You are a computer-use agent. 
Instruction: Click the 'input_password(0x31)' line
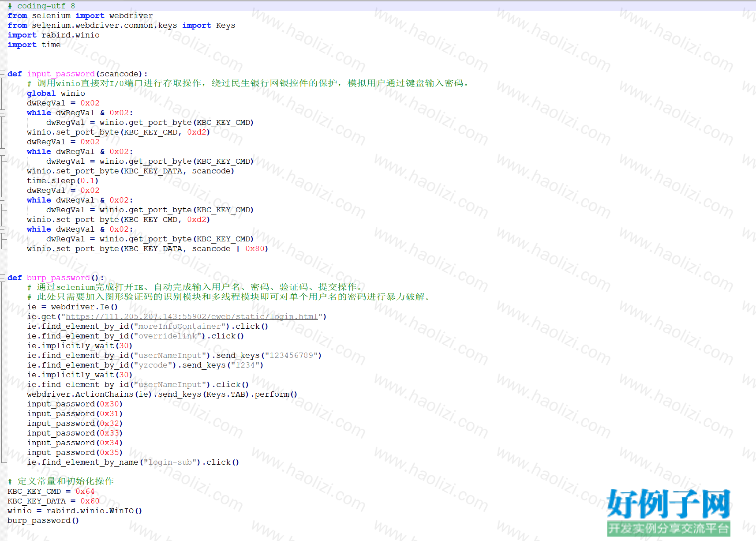click(x=75, y=413)
